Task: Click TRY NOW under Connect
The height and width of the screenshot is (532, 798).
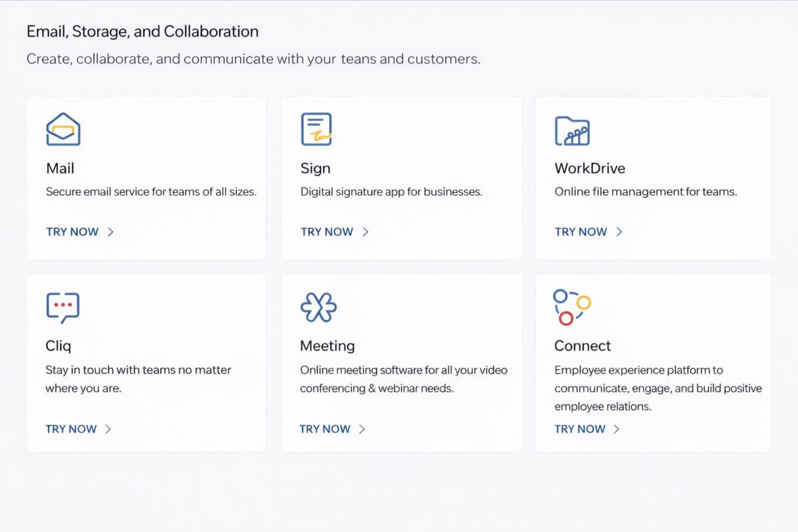Action: [x=580, y=429]
